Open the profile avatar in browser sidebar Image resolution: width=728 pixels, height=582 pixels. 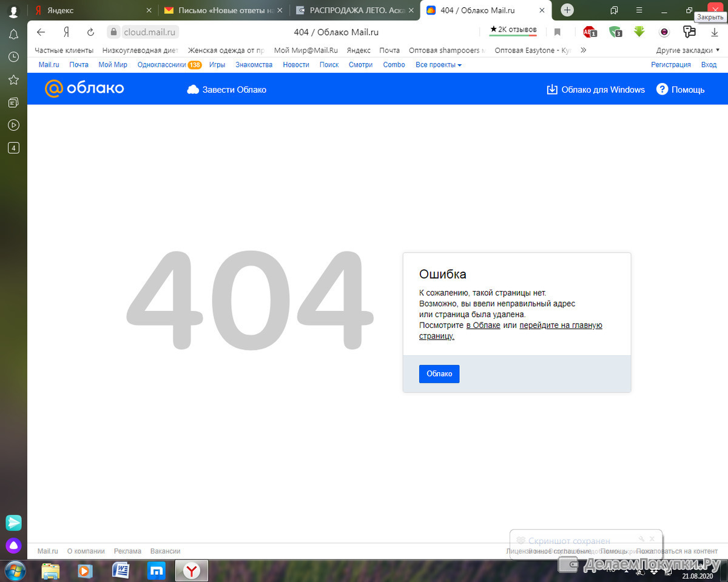[x=13, y=10]
